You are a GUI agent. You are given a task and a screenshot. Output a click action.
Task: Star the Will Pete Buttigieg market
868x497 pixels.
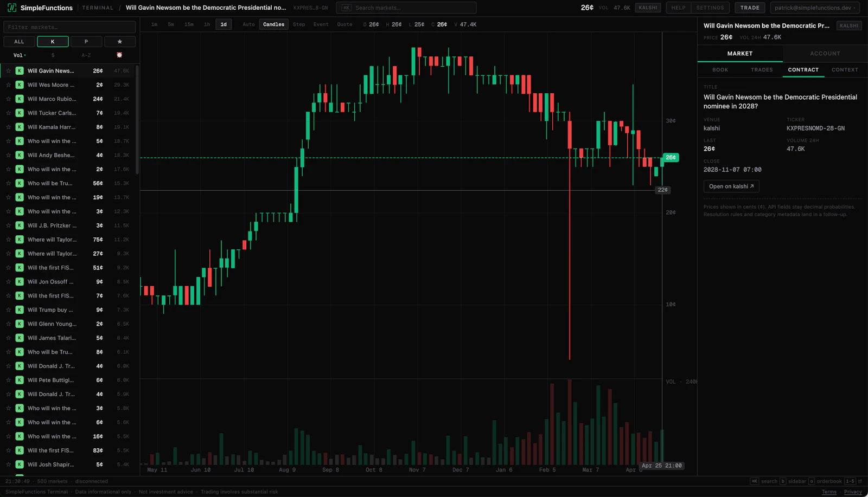(8, 380)
